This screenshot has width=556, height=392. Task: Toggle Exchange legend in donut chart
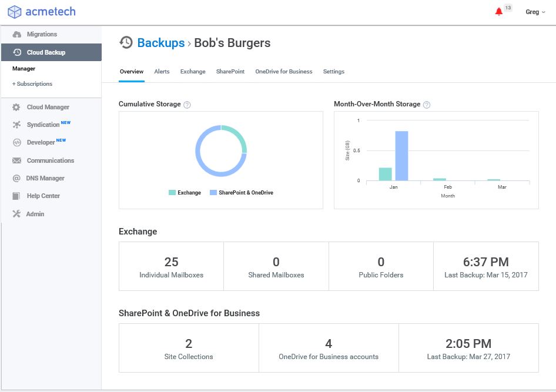point(185,192)
